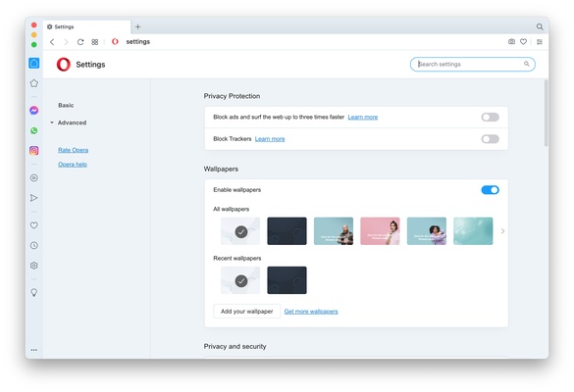Click the Opera logo in address bar
Image resolution: width=574 pixels, height=392 pixels.
coord(115,42)
